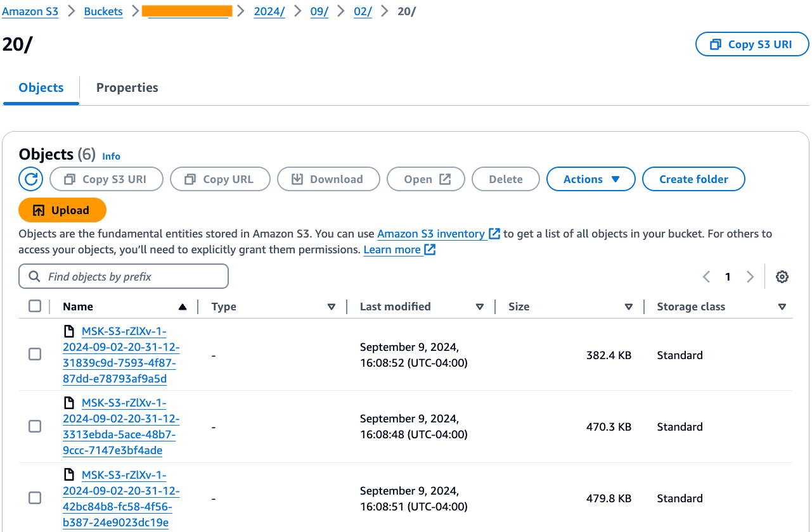Check the box for object ending e78793af9a5d
Viewport: 812px width, 532px height.
(x=35, y=355)
